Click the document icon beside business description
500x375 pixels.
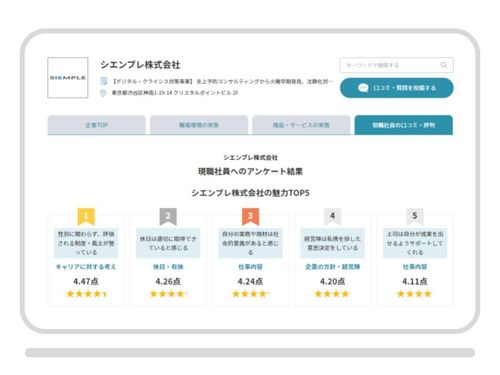[x=104, y=81]
